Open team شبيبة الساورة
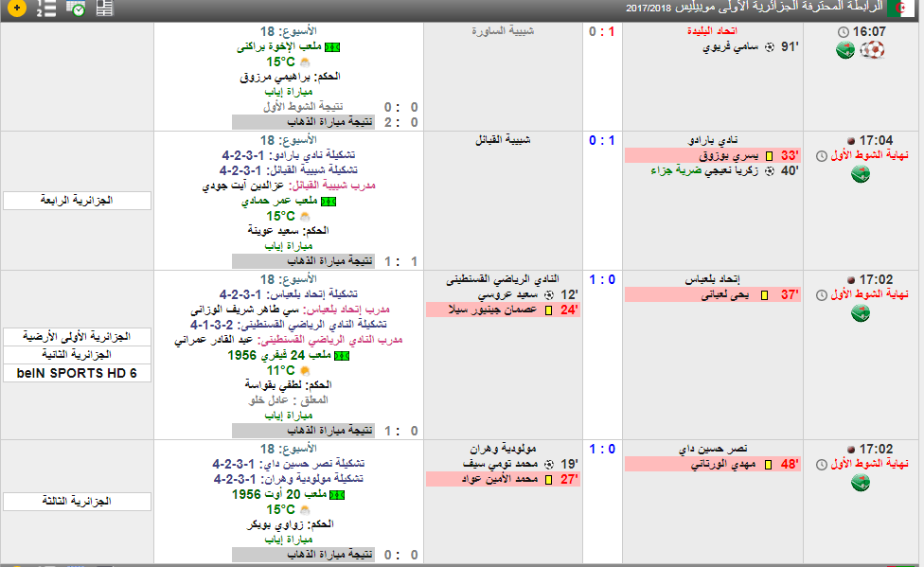This screenshot has width=924, height=567. [503, 31]
